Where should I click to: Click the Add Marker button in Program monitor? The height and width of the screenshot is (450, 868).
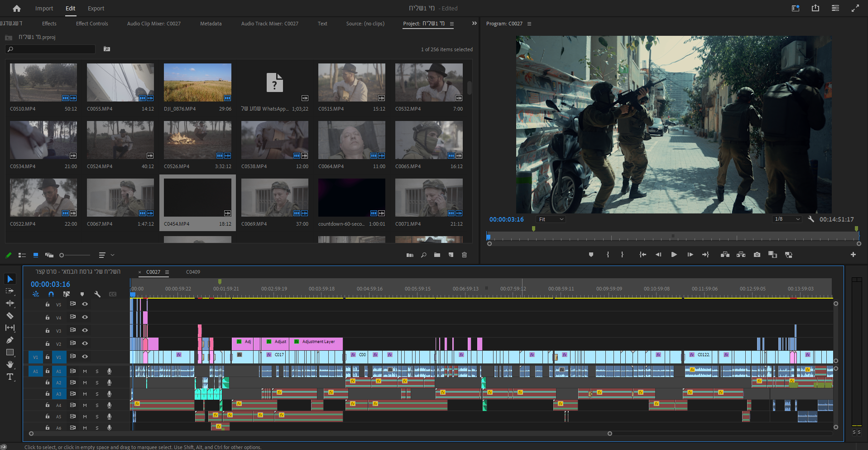point(591,255)
